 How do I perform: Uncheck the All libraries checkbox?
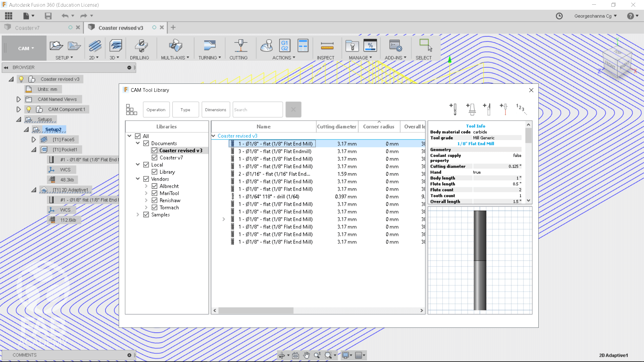tap(138, 136)
